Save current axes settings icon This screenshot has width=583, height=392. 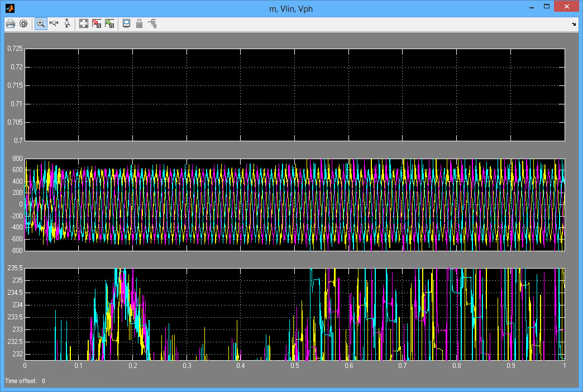[97, 23]
